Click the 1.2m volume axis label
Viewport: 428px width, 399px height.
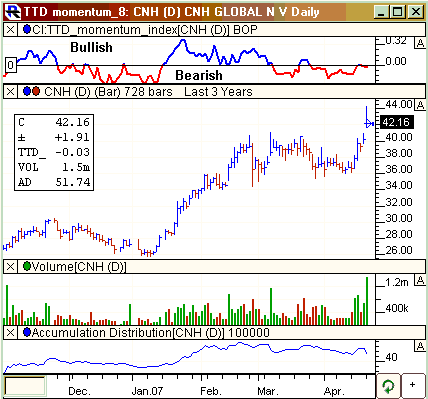point(397,283)
